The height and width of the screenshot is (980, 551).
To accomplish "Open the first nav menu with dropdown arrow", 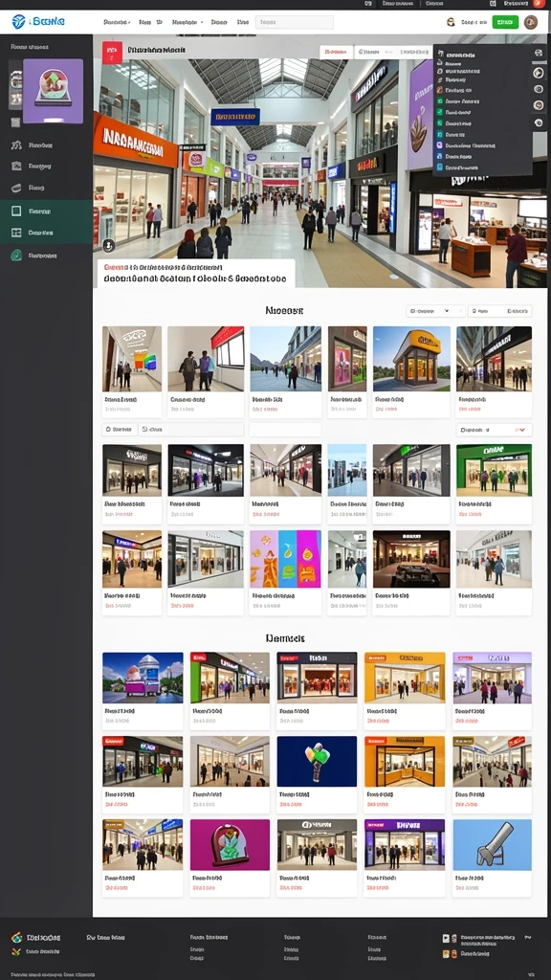I will (117, 22).
